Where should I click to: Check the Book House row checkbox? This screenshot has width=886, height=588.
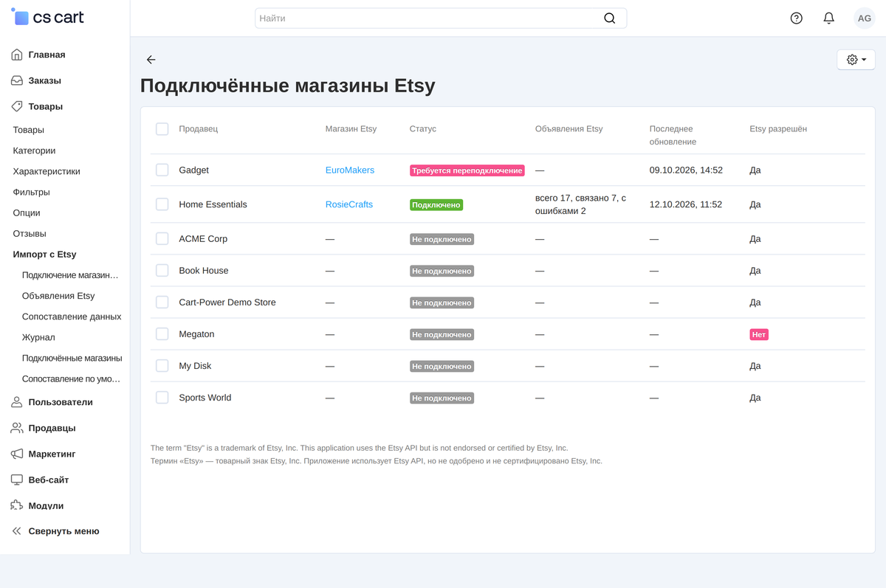pos(162,271)
